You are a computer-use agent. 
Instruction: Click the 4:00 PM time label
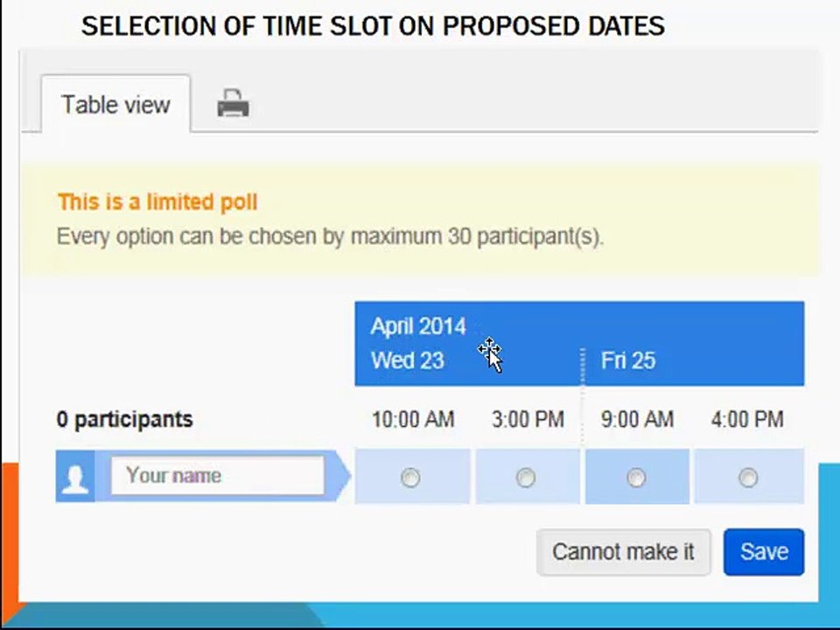point(747,419)
